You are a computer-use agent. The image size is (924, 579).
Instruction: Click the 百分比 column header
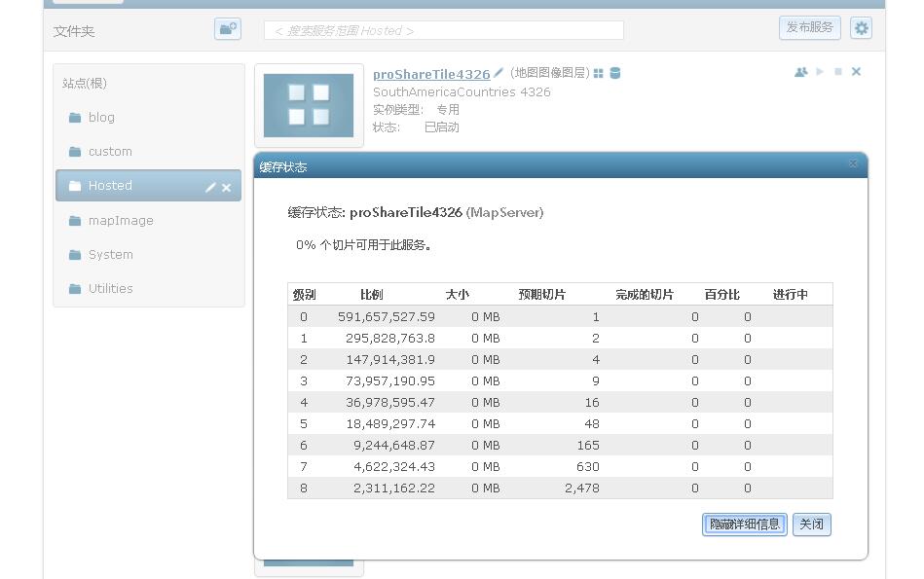click(721, 295)
